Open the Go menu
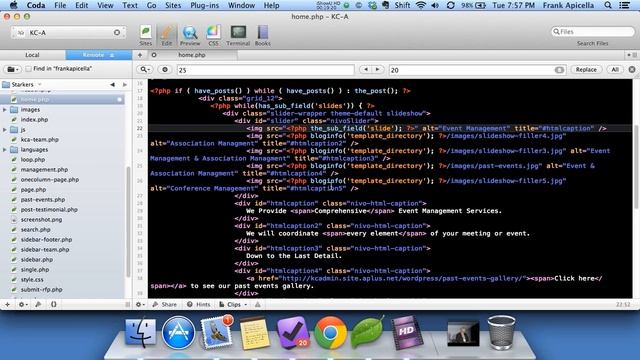 coord(151,5)
